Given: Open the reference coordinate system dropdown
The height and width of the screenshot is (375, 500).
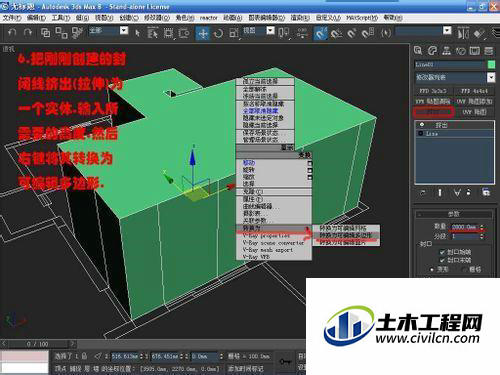Looking at the screenshot, I should pyautogui.click(x=271, y=31).
